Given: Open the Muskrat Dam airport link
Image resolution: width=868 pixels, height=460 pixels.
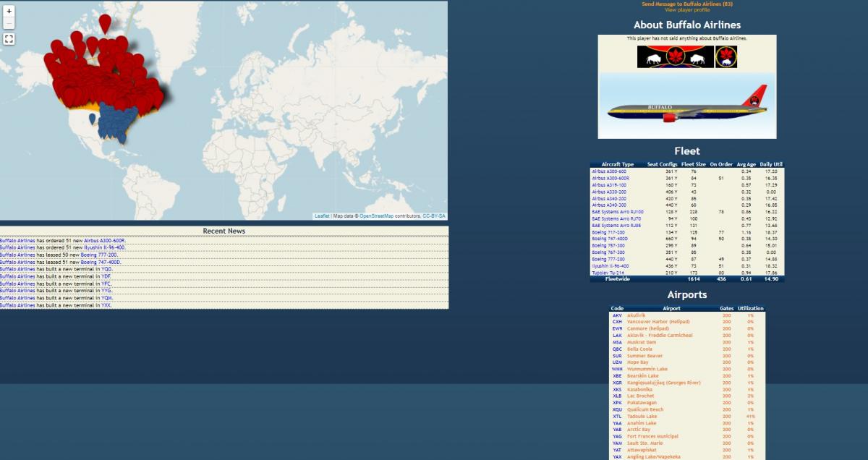Looking at the screenshot, I should [x=643, y=342].
